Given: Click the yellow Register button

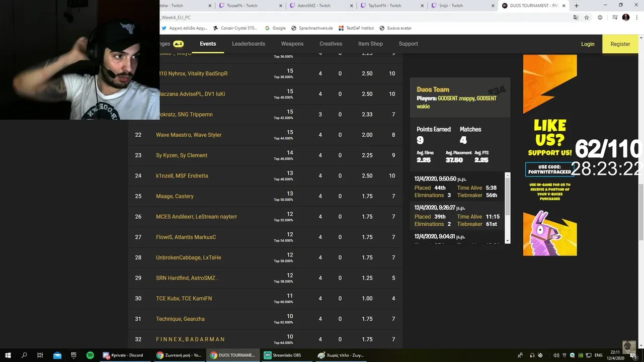Looking at the screenshot, I should click(620, 44).
